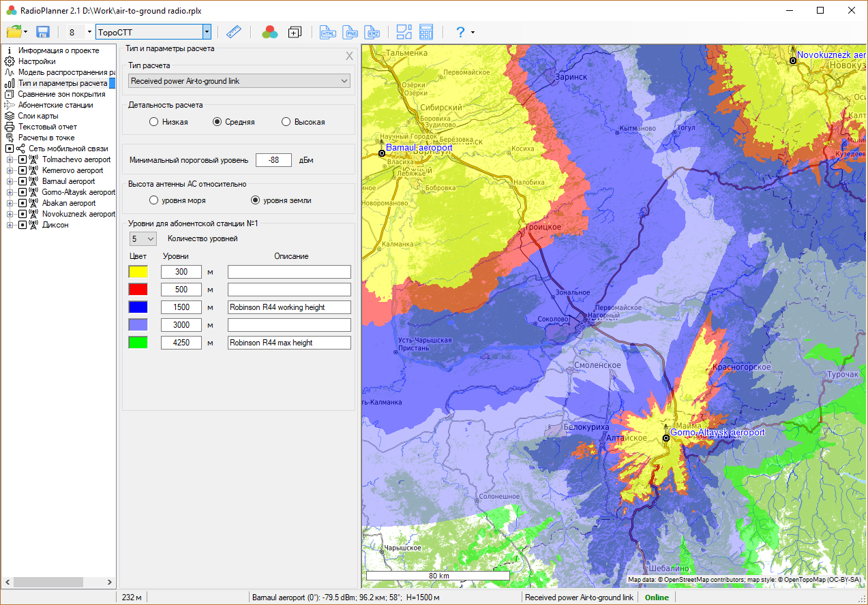This screenshot has width=868, height=605.
Task: Select уровня моря antenna height option
Action: point(154,200)
